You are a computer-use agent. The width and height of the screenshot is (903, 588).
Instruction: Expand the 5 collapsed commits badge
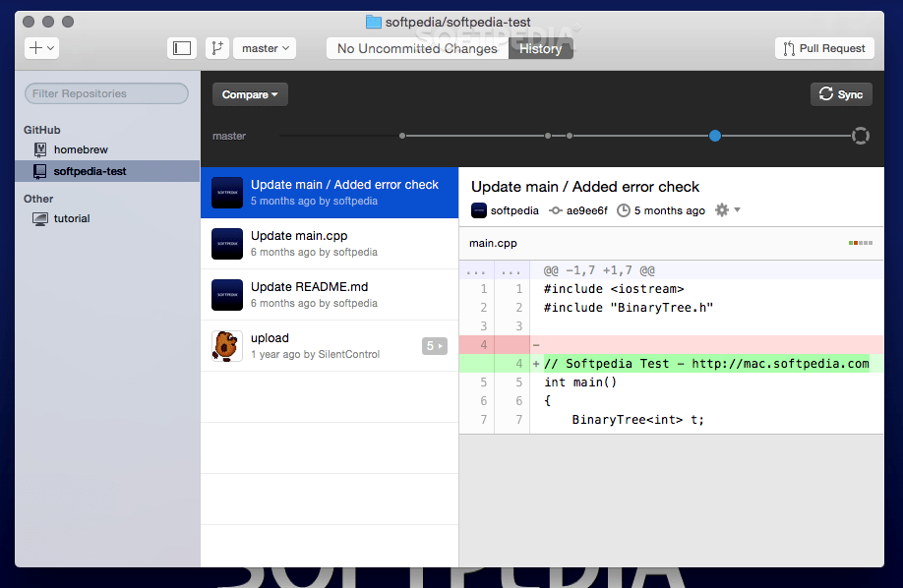coord(434,345)
